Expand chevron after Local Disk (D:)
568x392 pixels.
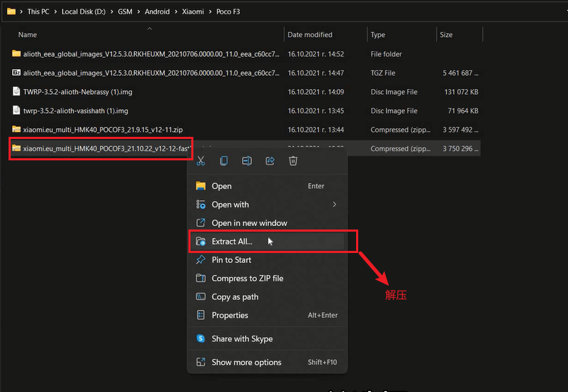point(111,11)
